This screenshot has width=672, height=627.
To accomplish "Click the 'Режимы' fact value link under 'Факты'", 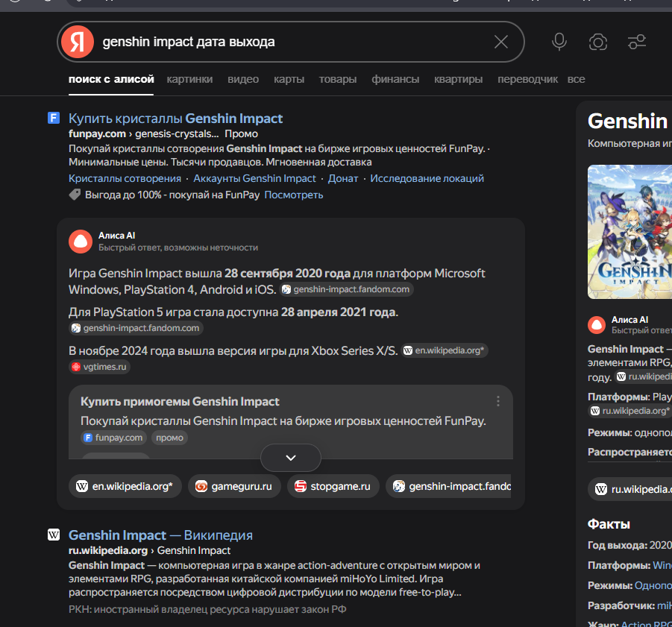I will (653, 585).
